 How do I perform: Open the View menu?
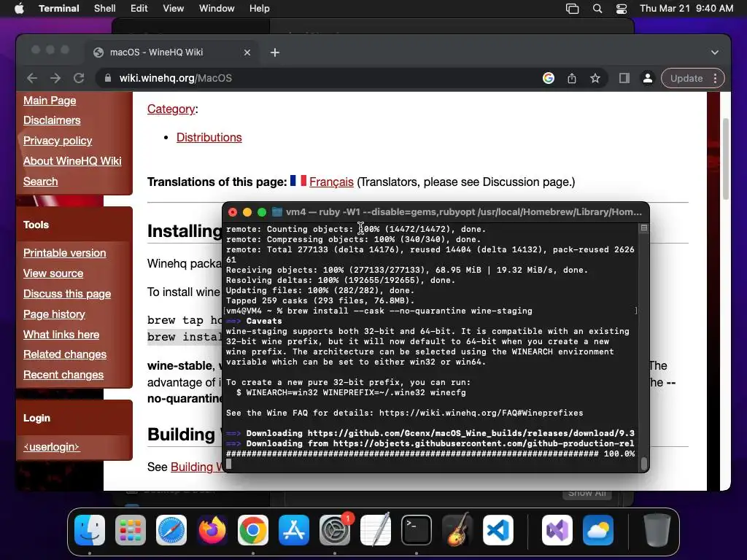point(174,9)
